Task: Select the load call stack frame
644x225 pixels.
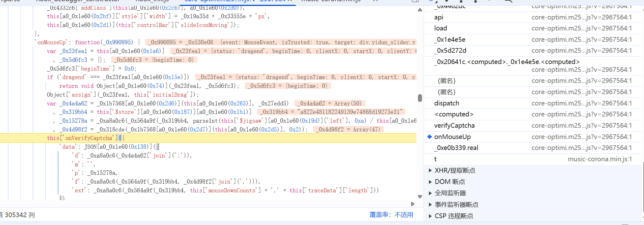Action: tap(533, 28)
